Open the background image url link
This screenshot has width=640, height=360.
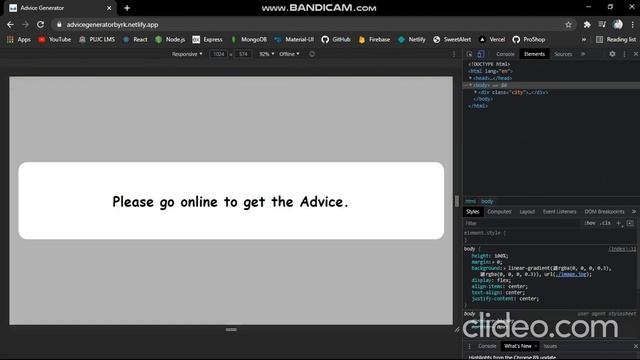pyautogui.click(x=571, y=274)
